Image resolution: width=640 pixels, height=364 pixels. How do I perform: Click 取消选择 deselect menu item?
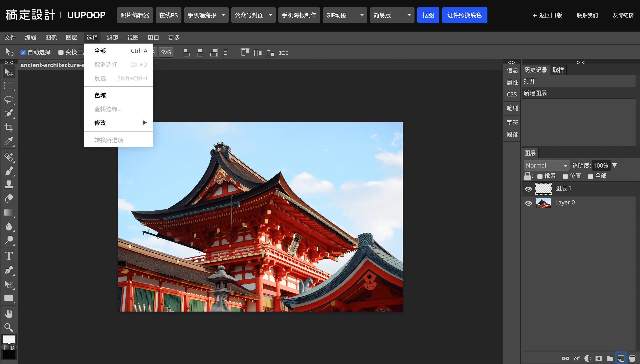105,64
